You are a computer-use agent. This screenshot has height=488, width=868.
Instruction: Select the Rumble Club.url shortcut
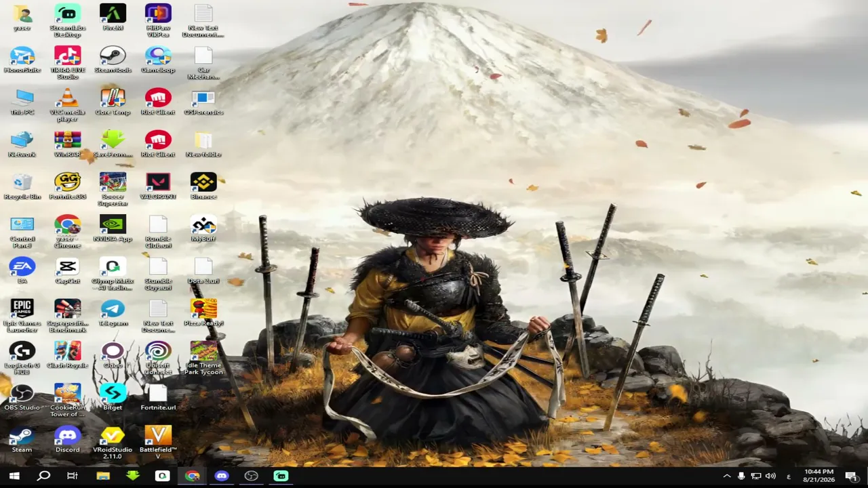[158, 231]
